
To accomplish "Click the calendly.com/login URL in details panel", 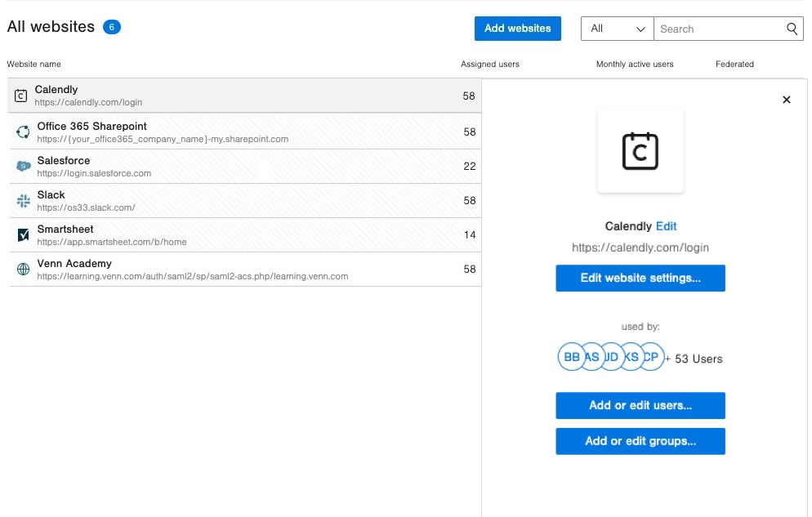I will (640, 247).
